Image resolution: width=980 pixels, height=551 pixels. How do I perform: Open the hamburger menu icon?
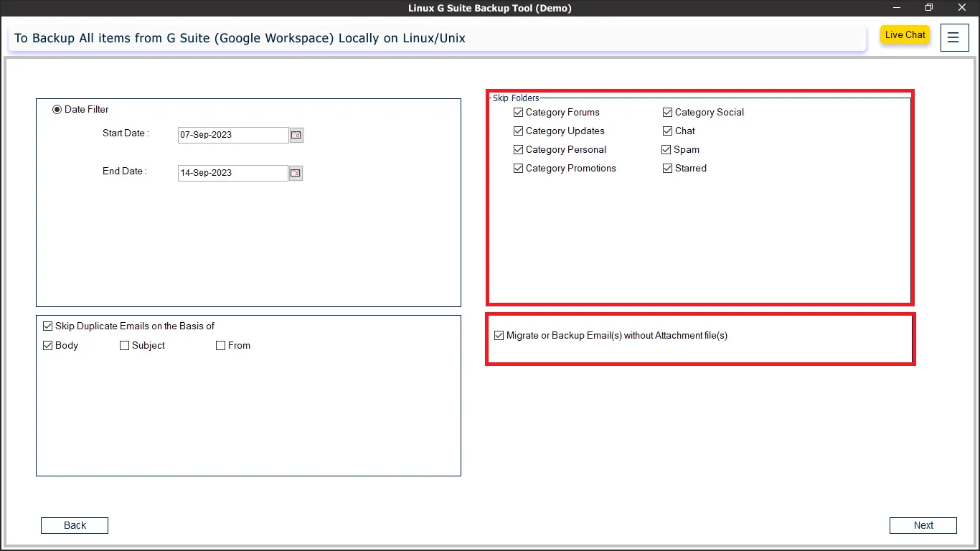click(x=953, y=37)
